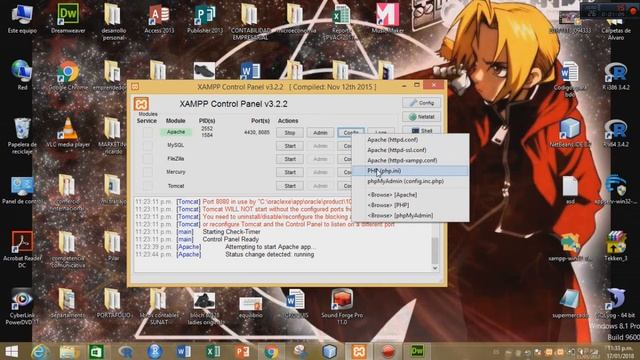Screen dimensions: 640x360
Task: Toggle the Tomcat service checkbox
Action: 147,186
